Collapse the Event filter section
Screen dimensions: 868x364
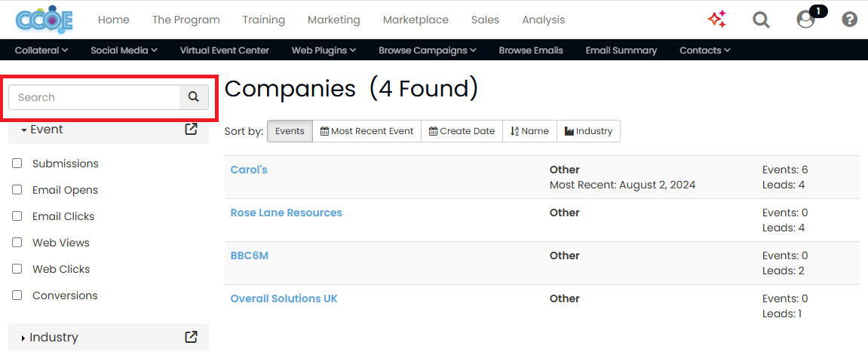coord(43,130)
